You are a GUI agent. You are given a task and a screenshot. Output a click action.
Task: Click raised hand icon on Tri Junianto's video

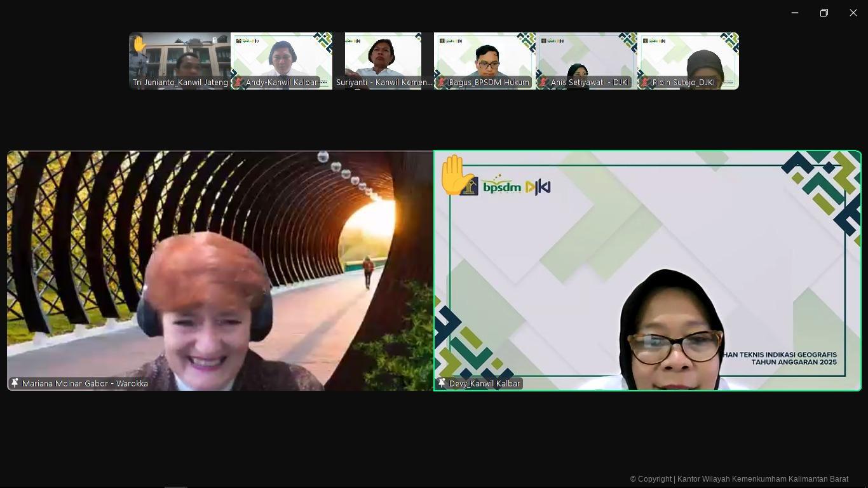click(x=139, y=44)
